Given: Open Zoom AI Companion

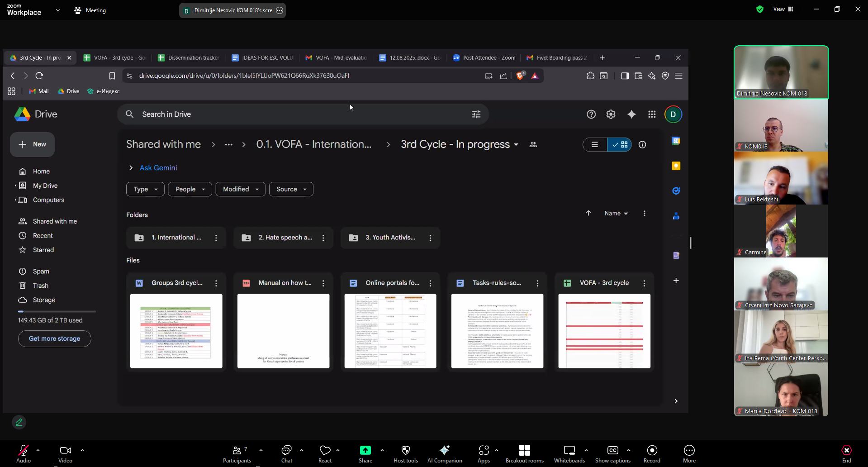Looking at the screenshot, I should pyautogui.click(x=444, y=454).
